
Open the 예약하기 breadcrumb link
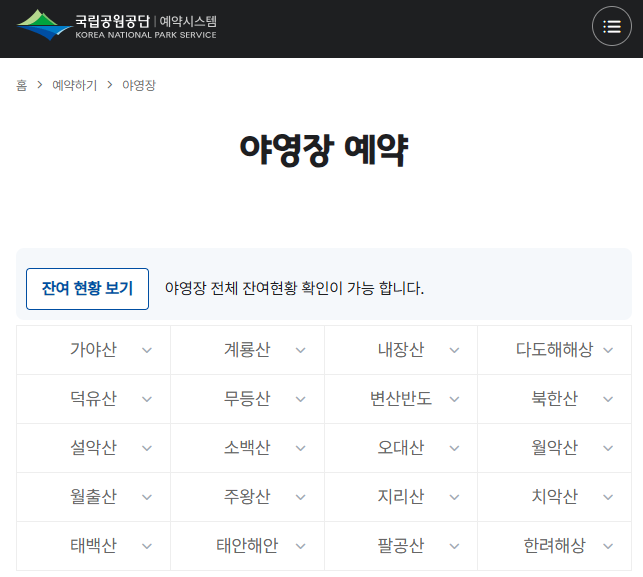pos(74,85)
